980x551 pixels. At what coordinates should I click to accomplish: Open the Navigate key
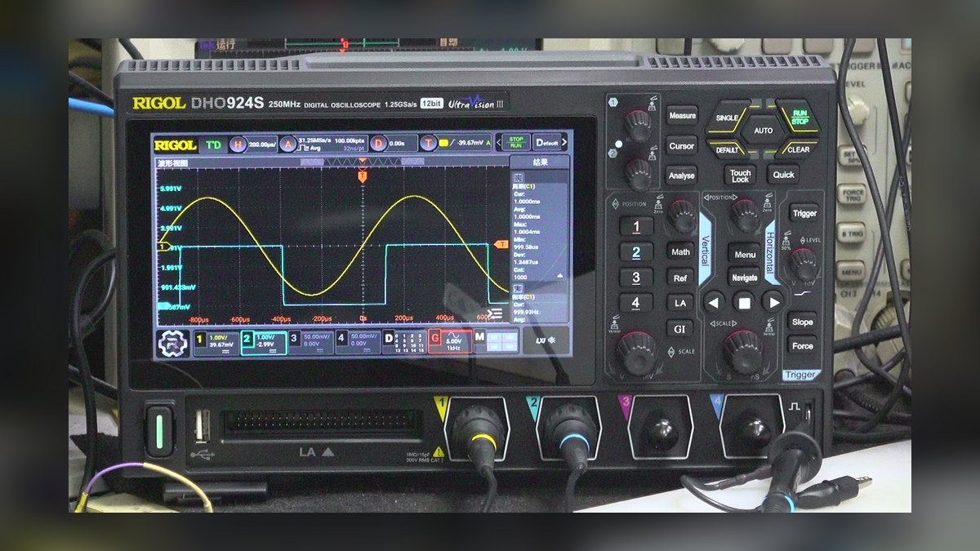pos(744,278)
